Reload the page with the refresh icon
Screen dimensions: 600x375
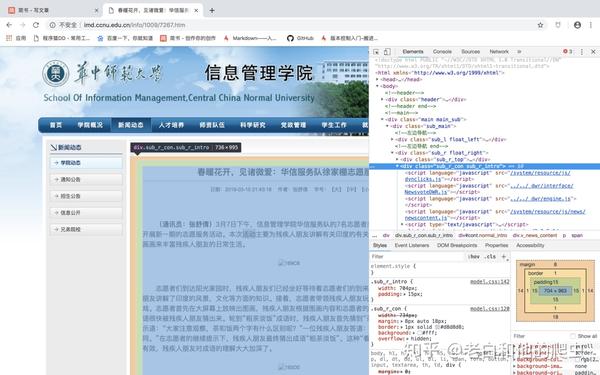(x=36, y=25)
